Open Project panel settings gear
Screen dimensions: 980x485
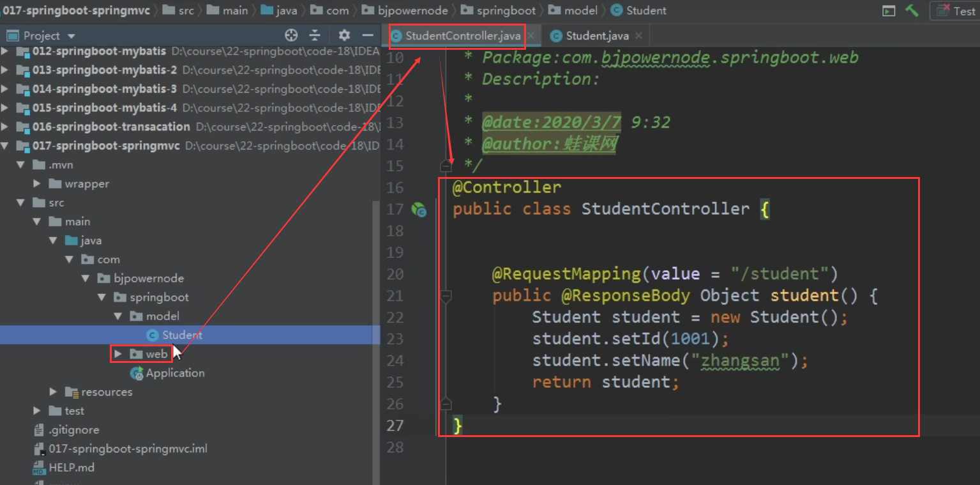pyautogui.click(x=344, y=35)
